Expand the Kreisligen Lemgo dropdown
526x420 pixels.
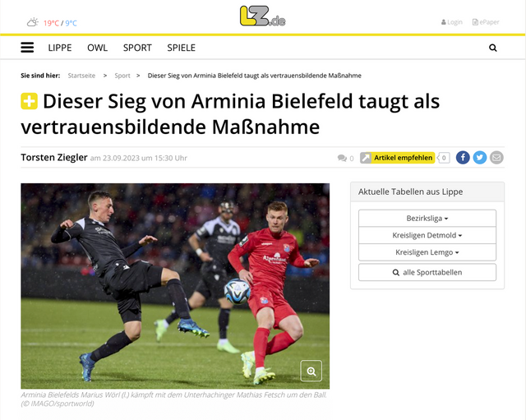(x=427, y=252)
